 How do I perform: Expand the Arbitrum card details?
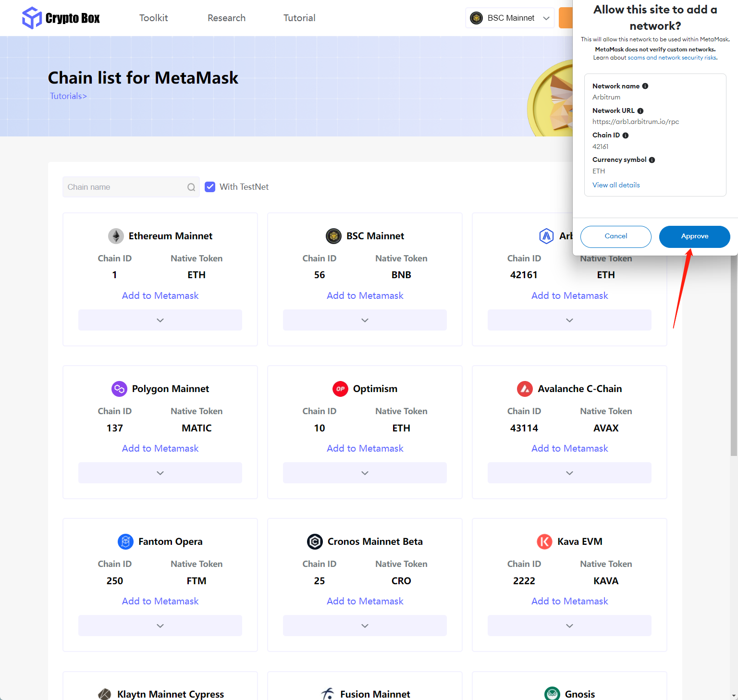[x=569, y=320]
